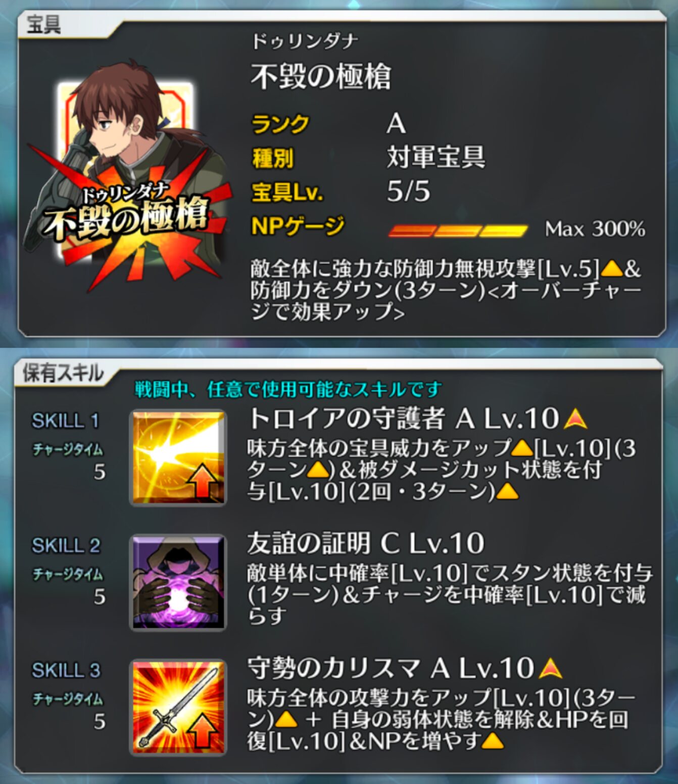
Task: Tap the NP gauge bar
Action: coord(457,230)
